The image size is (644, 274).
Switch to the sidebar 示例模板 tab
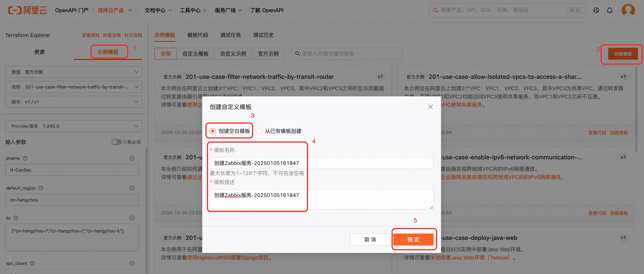click(108, 52)
